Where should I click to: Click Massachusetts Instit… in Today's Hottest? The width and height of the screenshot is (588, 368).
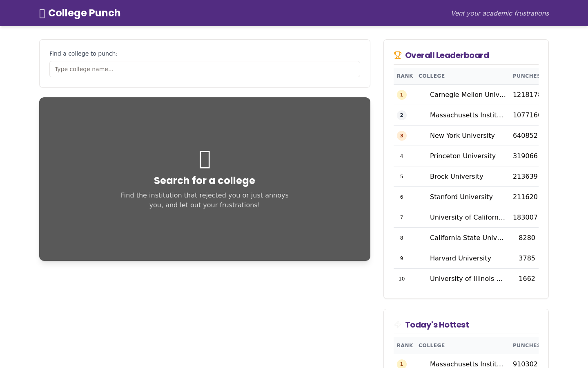(467, 364)
